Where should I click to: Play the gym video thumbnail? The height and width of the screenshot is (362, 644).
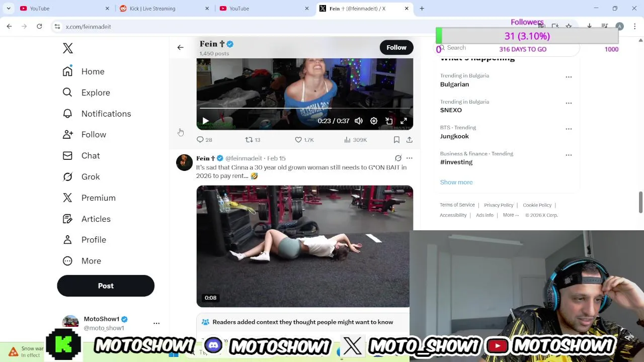[304, 246]
